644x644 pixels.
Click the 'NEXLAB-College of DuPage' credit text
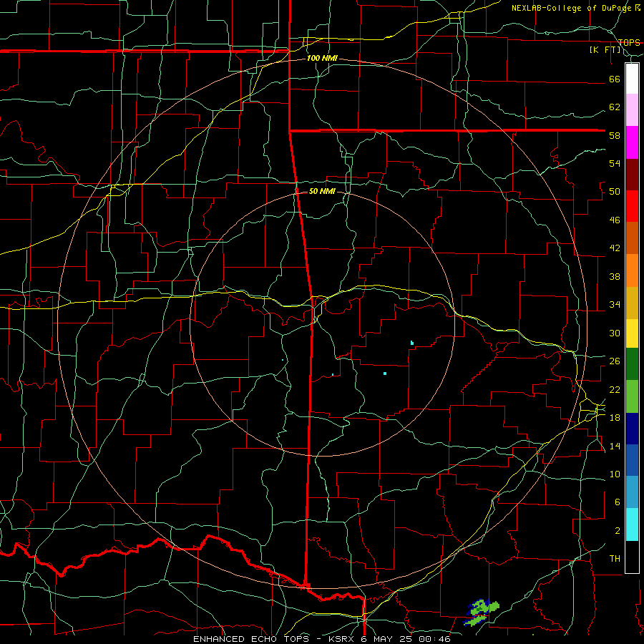572,8
